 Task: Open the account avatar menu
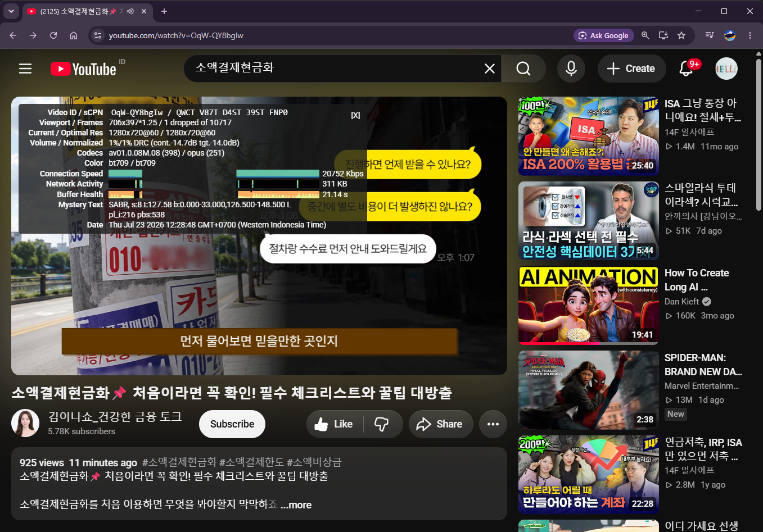coord(726,69)
